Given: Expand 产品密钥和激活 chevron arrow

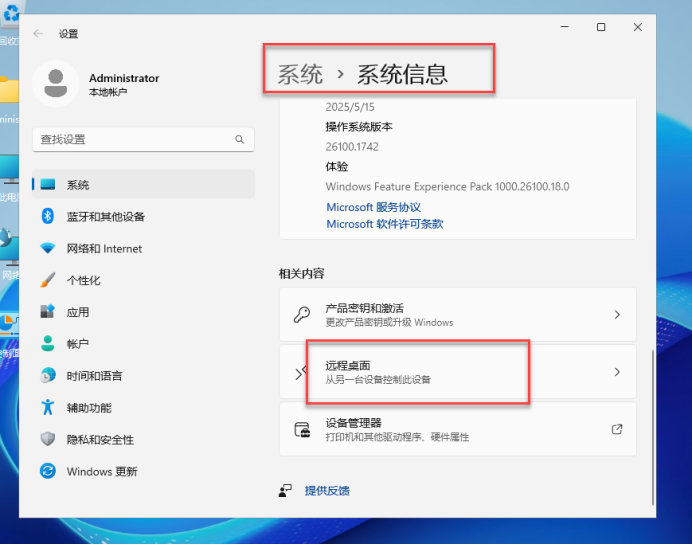Looking at the screenshot, I should [617, 315].
